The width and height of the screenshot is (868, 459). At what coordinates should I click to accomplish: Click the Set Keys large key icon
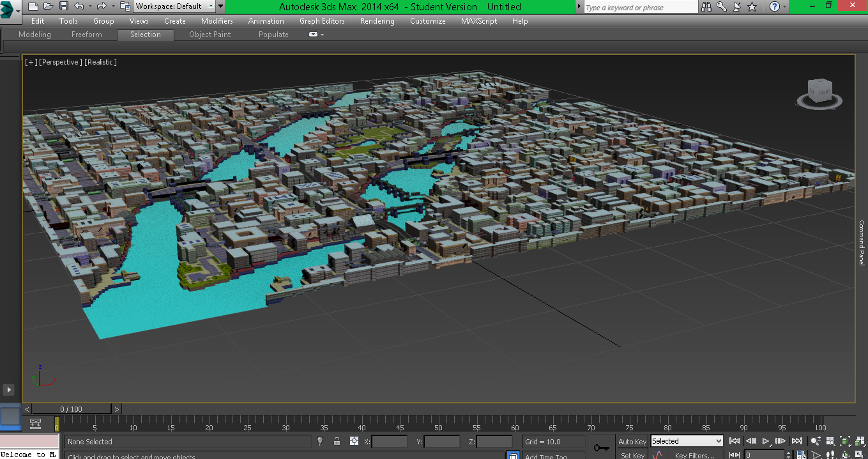601,448
